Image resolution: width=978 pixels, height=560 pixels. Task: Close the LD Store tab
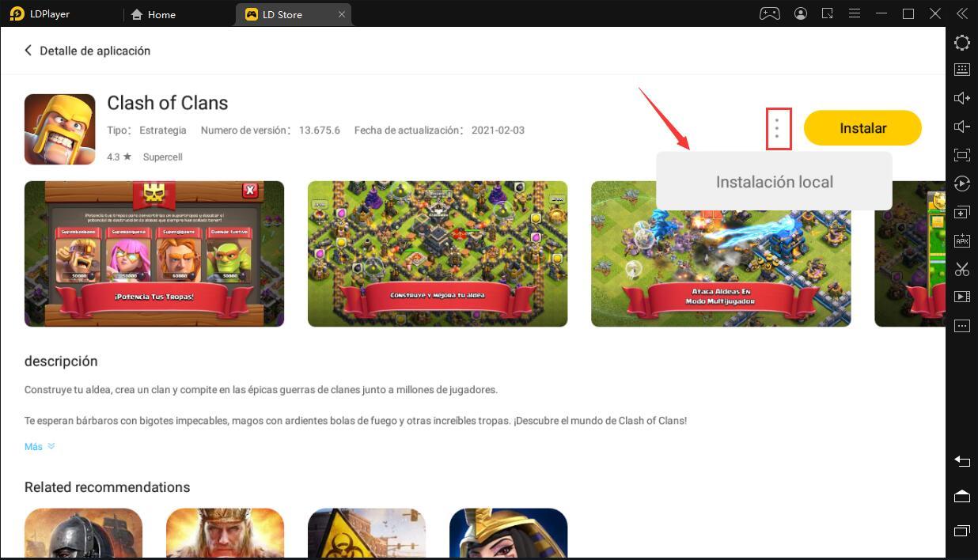(x=342, y=14)
